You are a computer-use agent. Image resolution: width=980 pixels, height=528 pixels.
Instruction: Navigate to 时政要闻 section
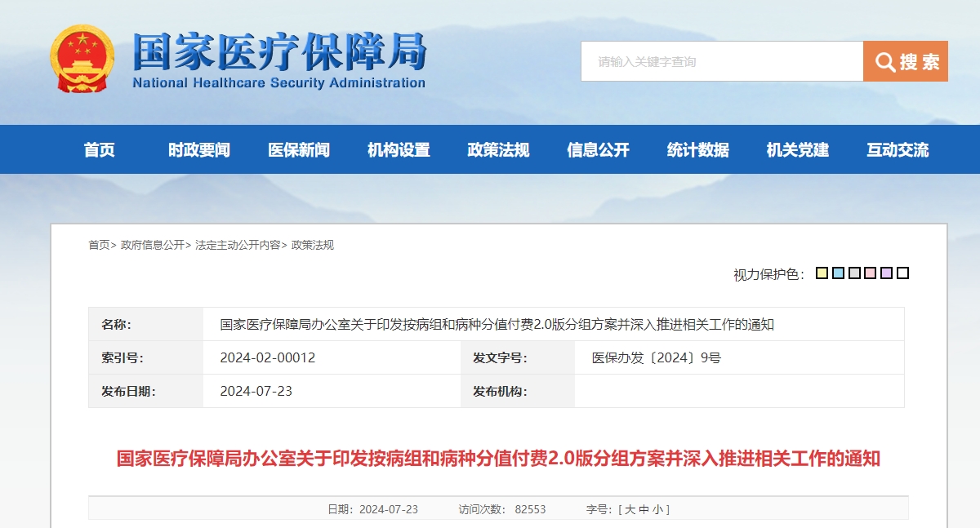tap(199, 149)
